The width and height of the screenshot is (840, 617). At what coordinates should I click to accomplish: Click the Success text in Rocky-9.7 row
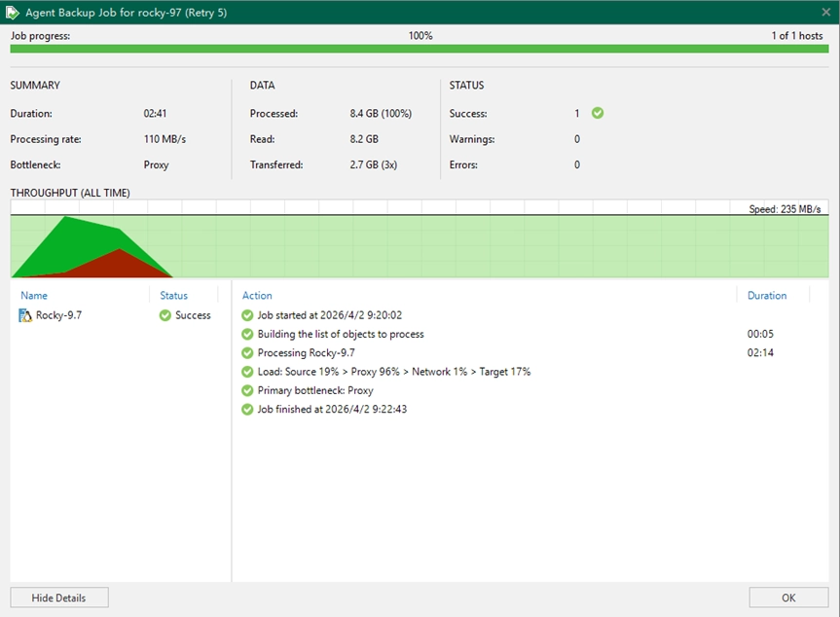tap(193, 315)
